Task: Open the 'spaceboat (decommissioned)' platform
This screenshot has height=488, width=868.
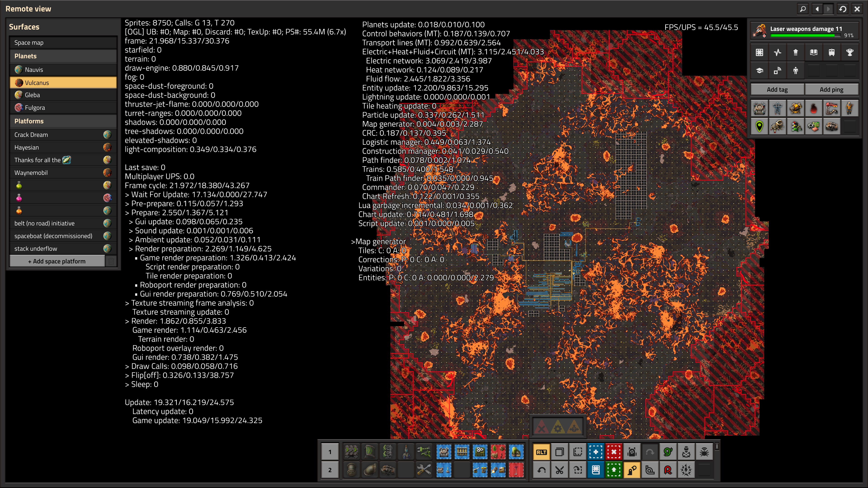Action: click(x=63, y=236)
